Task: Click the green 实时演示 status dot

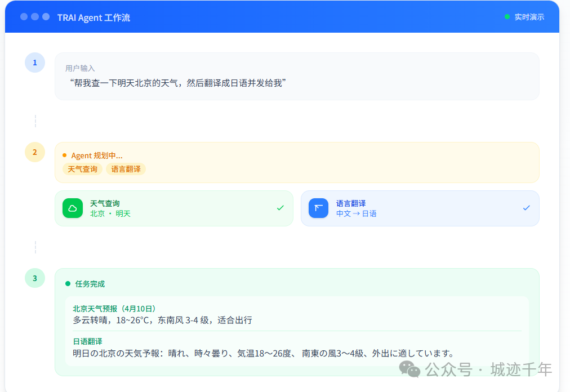Action: (507, 17)
